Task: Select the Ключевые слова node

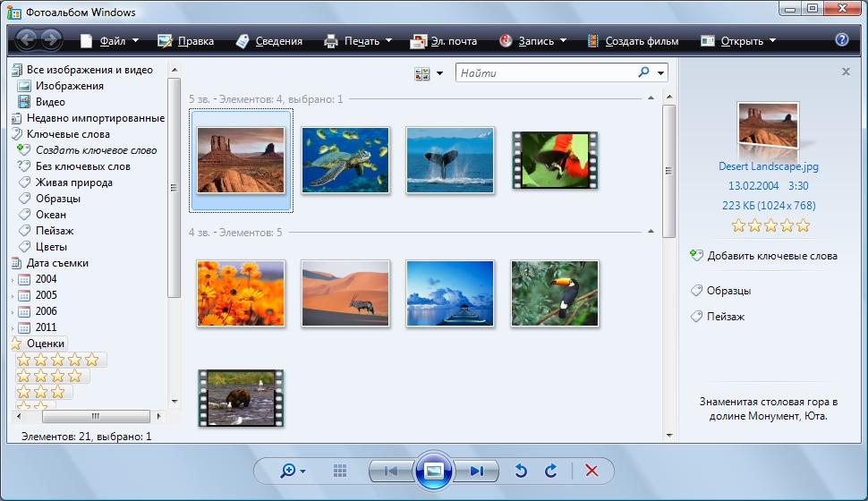Action: [x=68, y=134]
